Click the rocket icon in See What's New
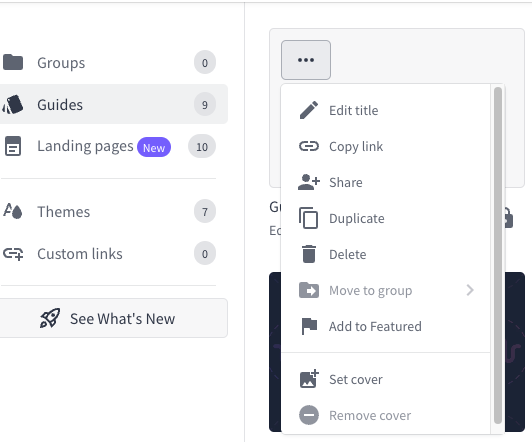Image resolution: width=532 pixels, height=442 pixels. click(50, 318)
